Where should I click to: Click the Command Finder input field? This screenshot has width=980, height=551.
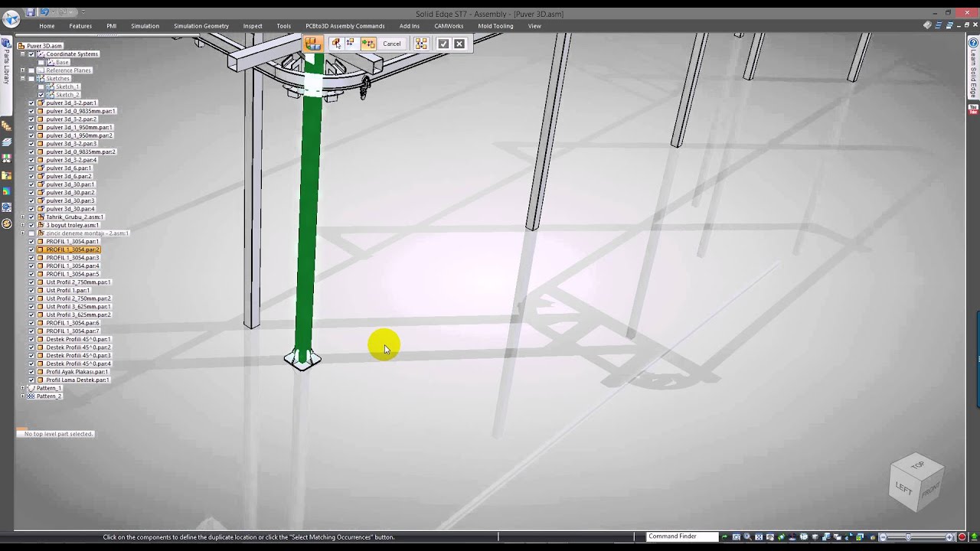click(x=682, y=536)
